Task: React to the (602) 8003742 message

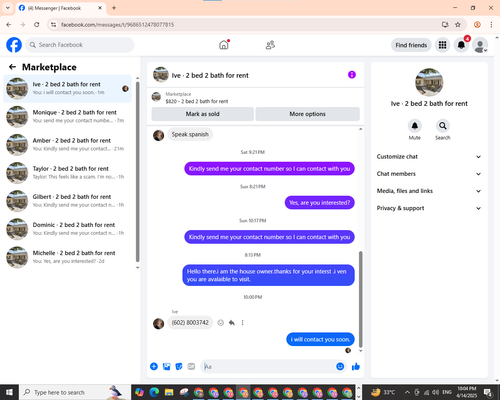Action: coord(220,323)
